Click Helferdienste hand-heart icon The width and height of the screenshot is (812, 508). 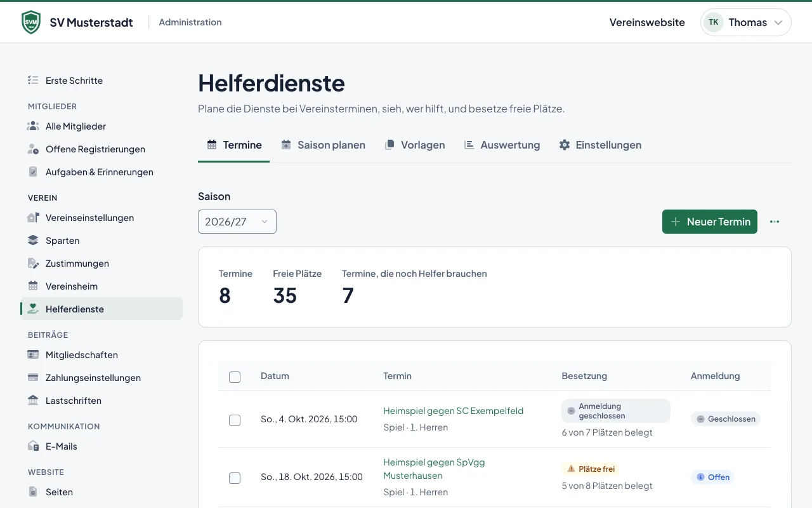33,309
